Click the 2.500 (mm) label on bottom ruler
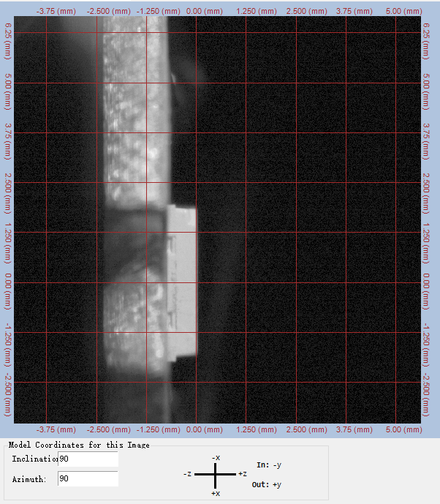The image size is (440, 504). (x=305, y=430)
